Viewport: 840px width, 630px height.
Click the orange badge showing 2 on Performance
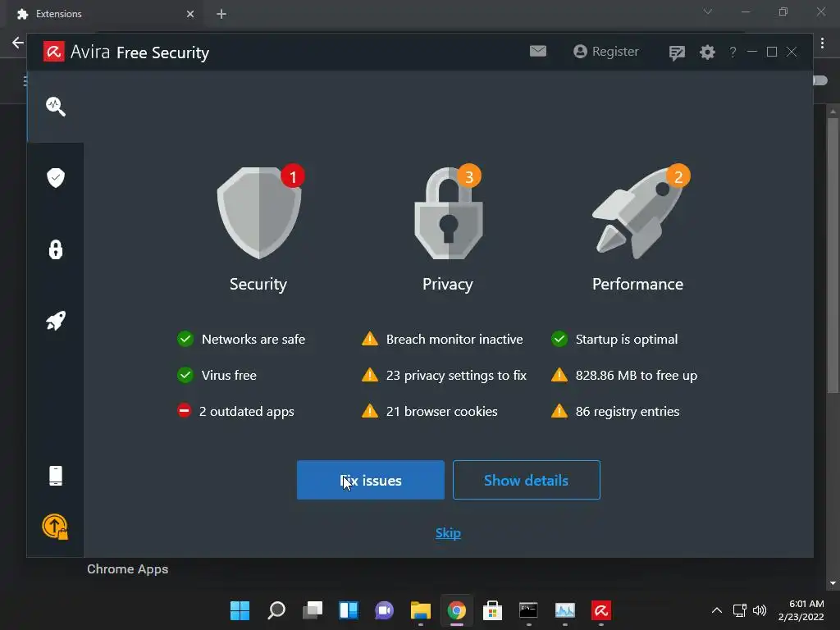pyautogui.click(x=678, y=176)
